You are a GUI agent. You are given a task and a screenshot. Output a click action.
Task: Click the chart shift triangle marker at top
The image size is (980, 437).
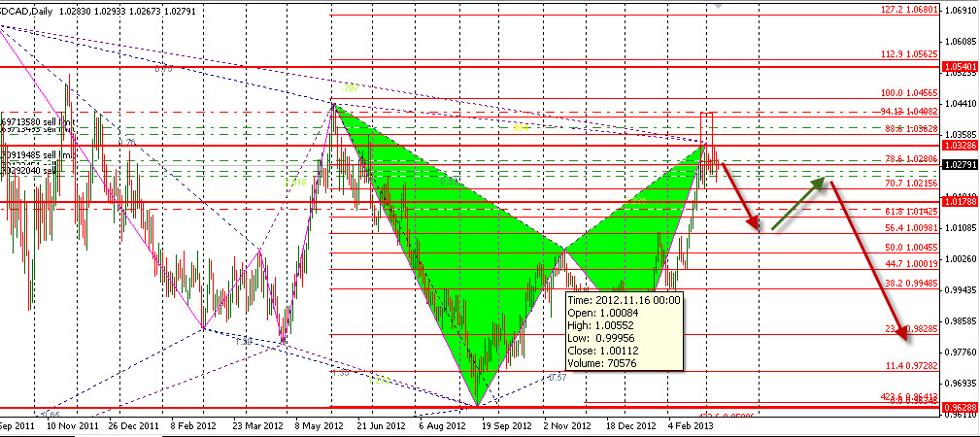point(716,5)
